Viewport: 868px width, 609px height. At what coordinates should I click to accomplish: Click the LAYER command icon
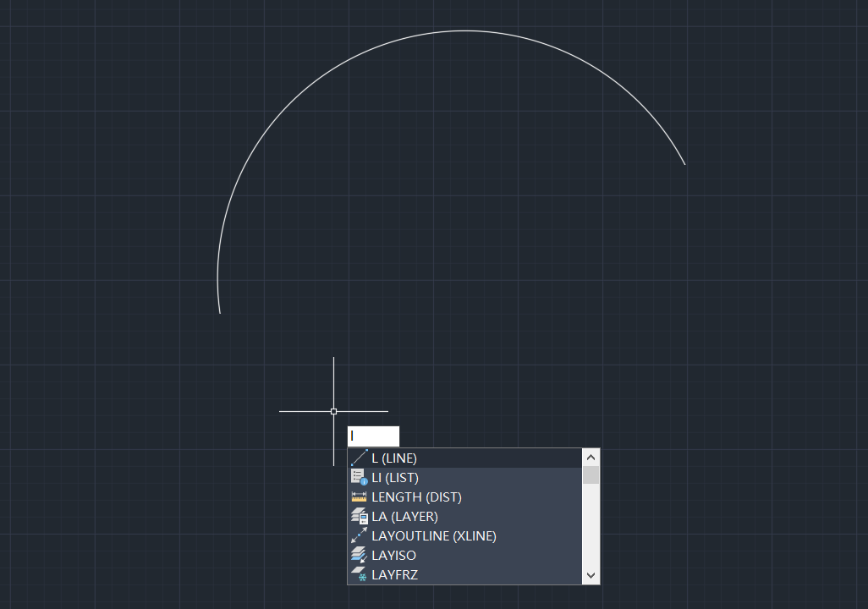359,516
